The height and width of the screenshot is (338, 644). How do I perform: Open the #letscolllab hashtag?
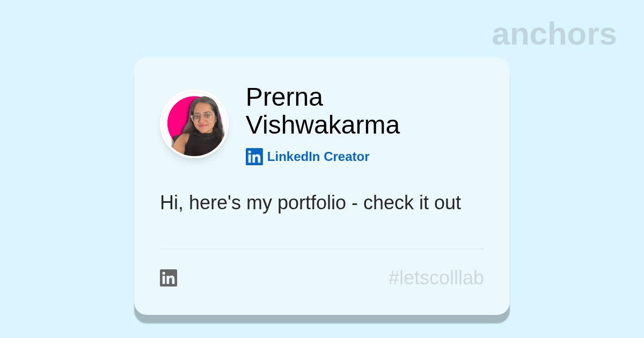pyautogui.click(x=436, y=278)
